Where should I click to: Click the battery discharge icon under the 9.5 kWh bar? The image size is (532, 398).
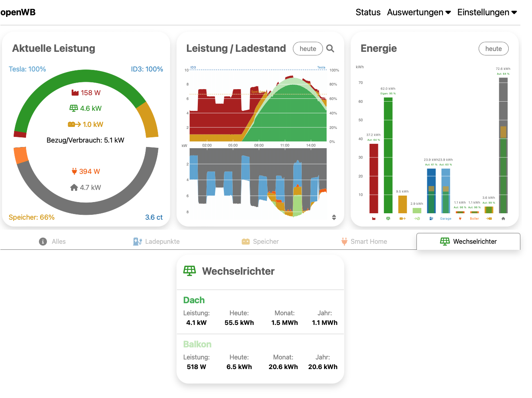pyautogui.click(x=402, y=218)
